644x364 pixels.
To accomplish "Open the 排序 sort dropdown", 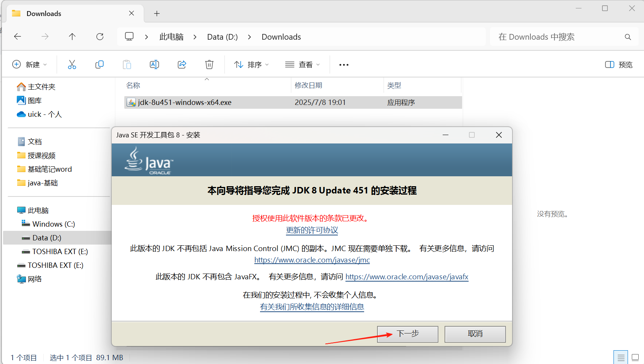I will (x=251, y=64).
